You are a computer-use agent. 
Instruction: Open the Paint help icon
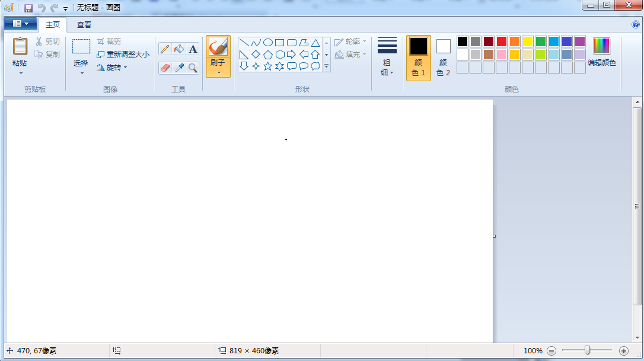pyautogui.click(x=635, y=25)
